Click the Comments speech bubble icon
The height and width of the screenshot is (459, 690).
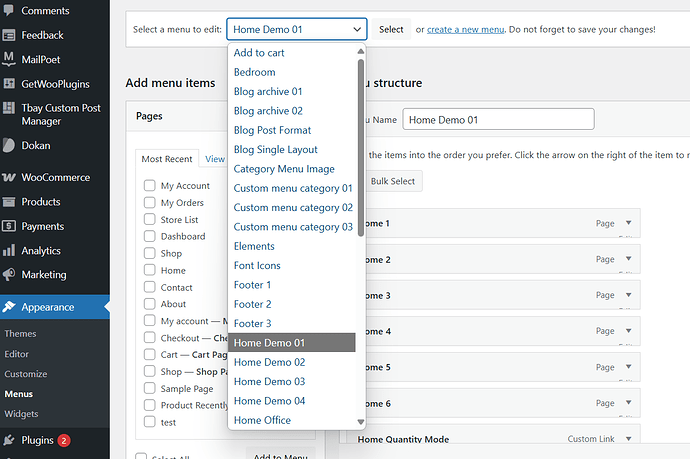tap(9, 10)
